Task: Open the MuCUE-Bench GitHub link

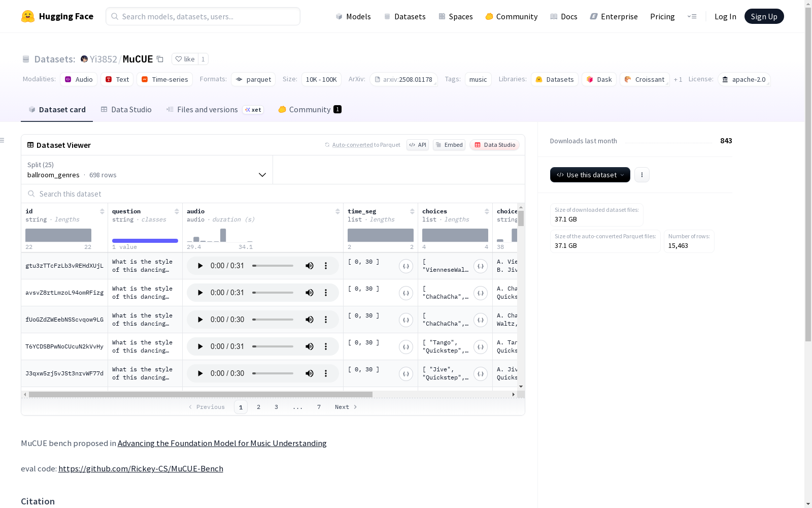Action: (141, 468)
